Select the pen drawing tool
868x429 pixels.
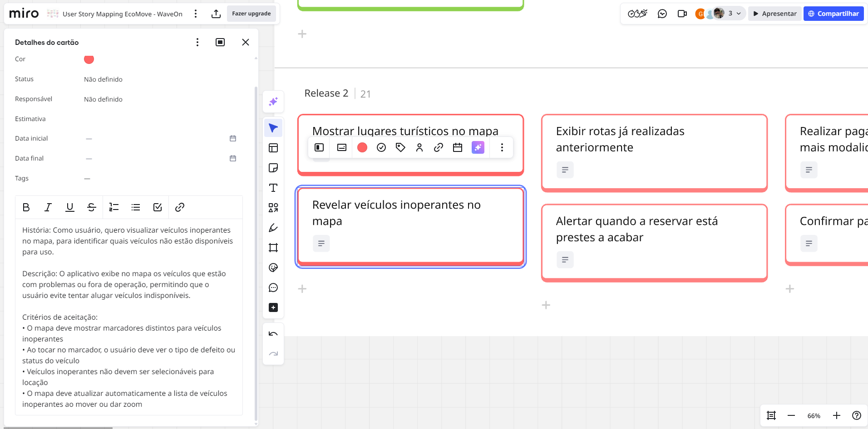pyautogui.click(x=273, y=228)
